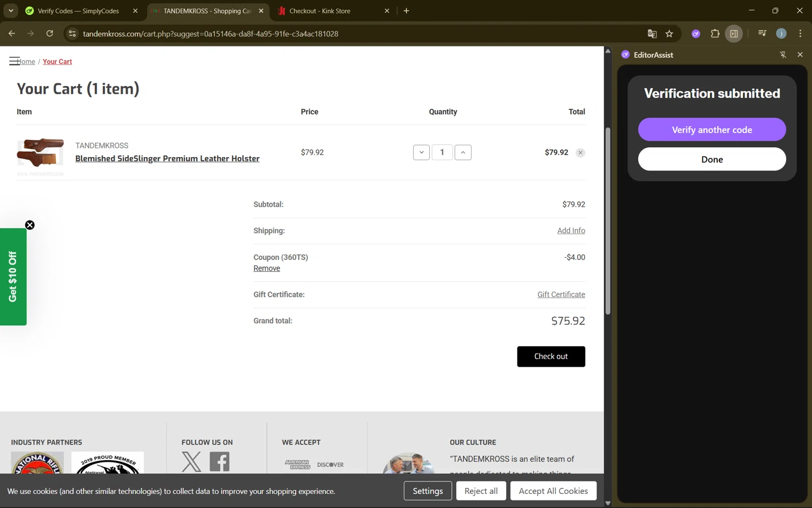Remove holster item with the x icon

[x=580, y=153]
